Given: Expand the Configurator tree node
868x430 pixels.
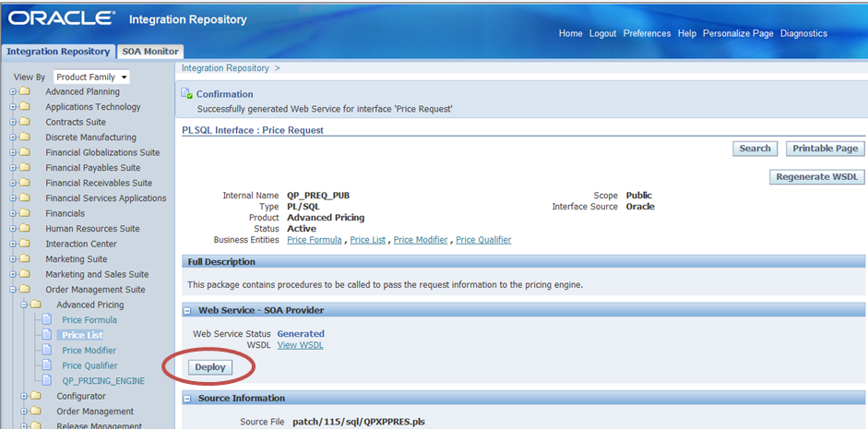Looking at the screenshot, I should click(x=24, y=397).
